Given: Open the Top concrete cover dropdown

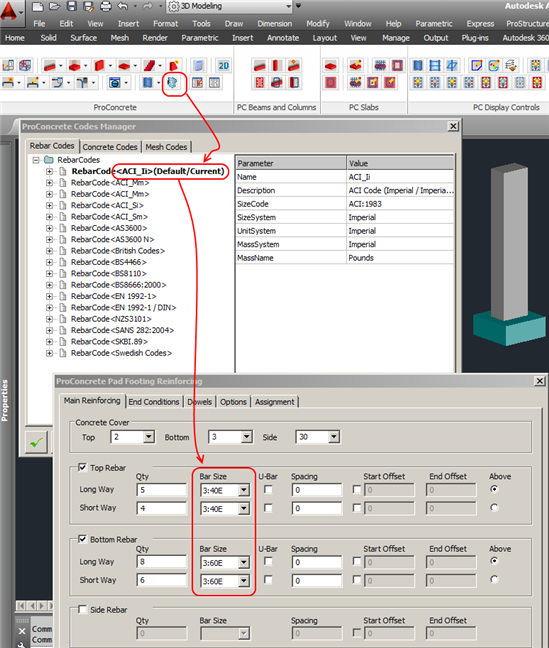Looking at the screenshot, I should [x=149, y=437].
